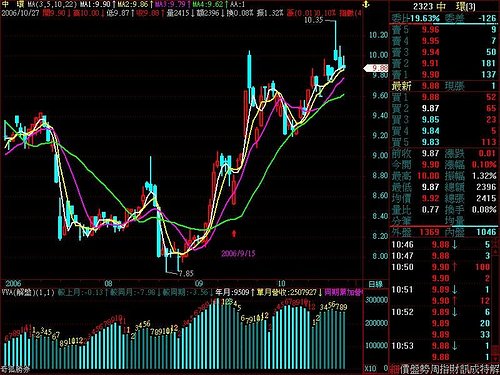Click the 10.35 high price label
This screenshot has height=375, width=500.
pos(314,20)
